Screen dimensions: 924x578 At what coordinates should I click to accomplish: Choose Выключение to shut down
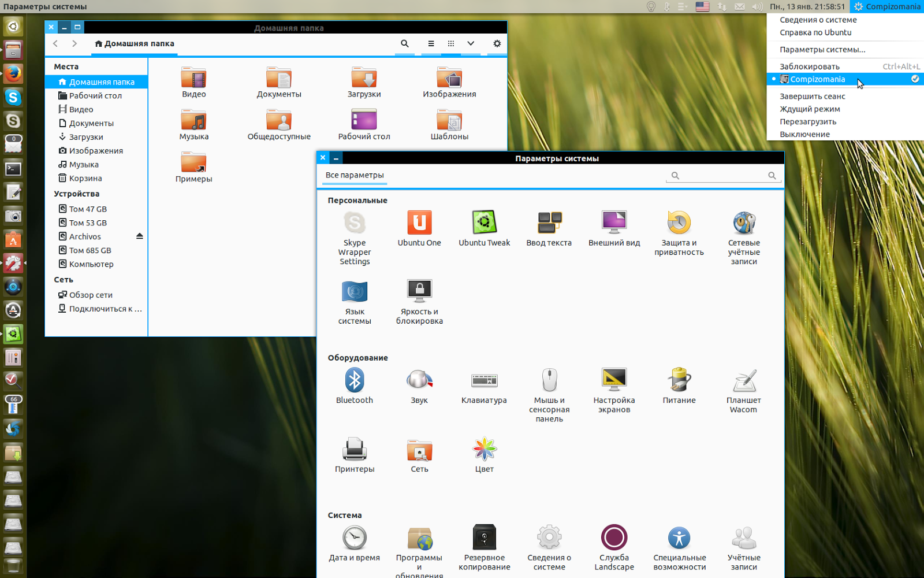pos(845,135)
